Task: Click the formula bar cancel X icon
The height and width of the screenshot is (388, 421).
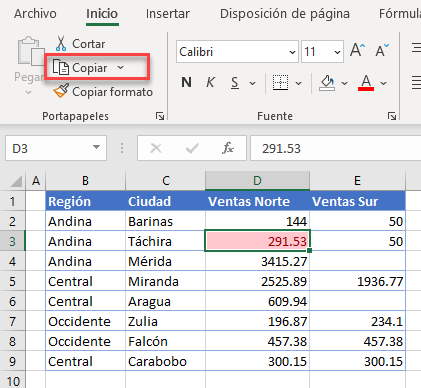Action: [156, 148]
